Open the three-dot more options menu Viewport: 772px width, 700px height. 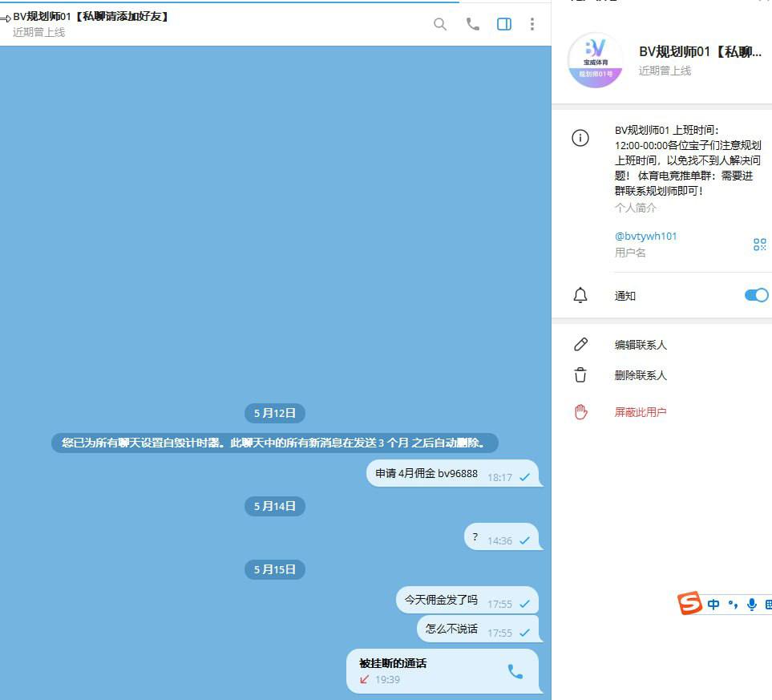pyautogui.click(x=532, y=24)
